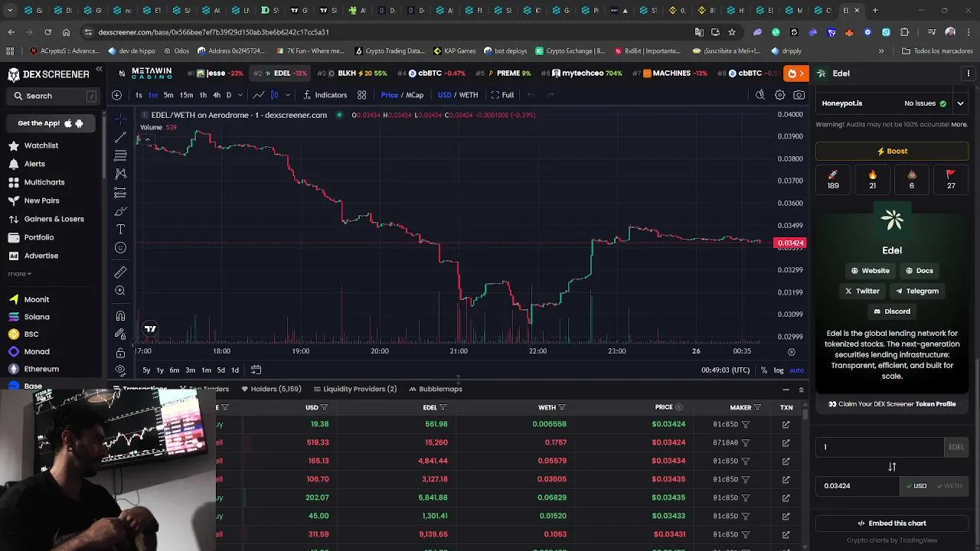Viewport: 980px width, 551px height.
Task: Open the go to date calendar icon
Action: [256, 370]
